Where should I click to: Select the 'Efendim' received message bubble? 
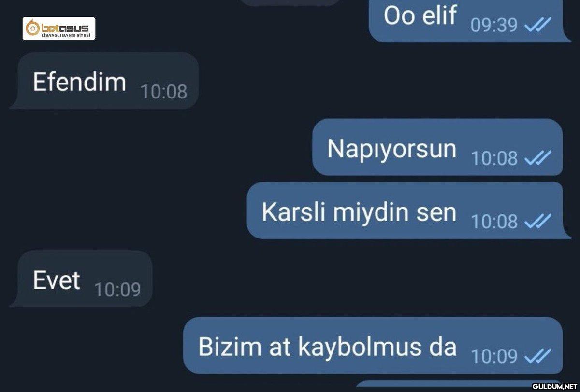[x=104, y=81]
